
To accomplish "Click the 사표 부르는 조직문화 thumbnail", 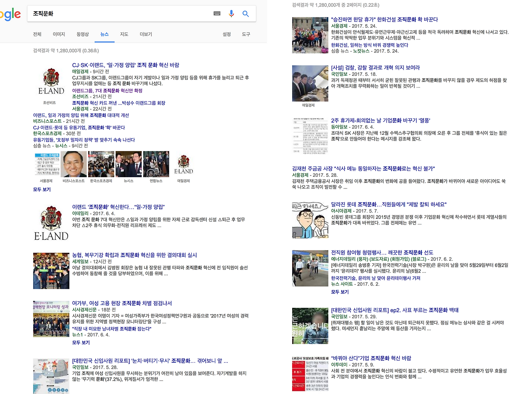I will tap(310, 326).
